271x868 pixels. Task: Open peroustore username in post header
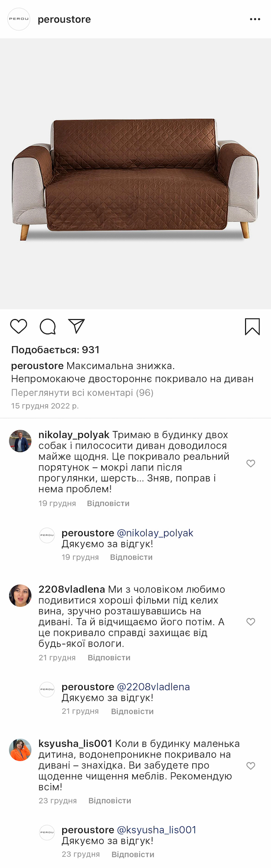(x=64, y=19)
